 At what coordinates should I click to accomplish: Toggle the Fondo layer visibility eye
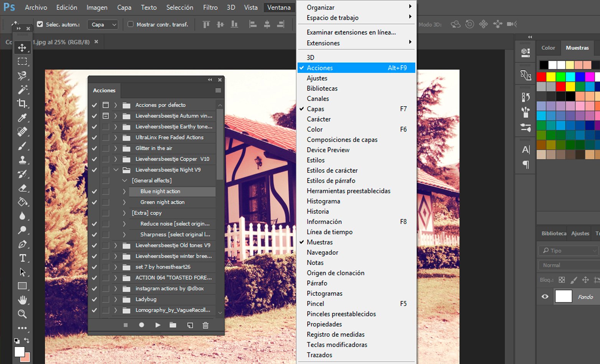point(545,296)
